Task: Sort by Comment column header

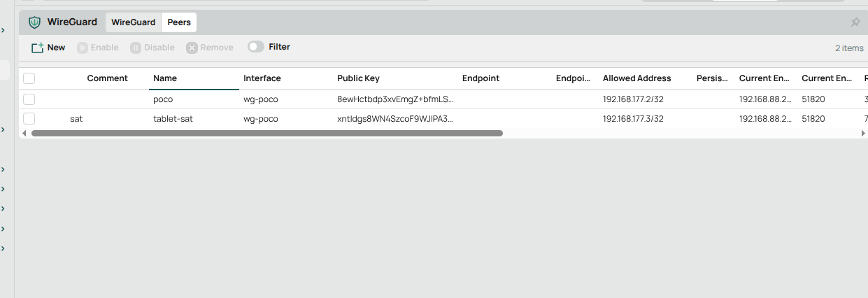Action: (107, 78)
